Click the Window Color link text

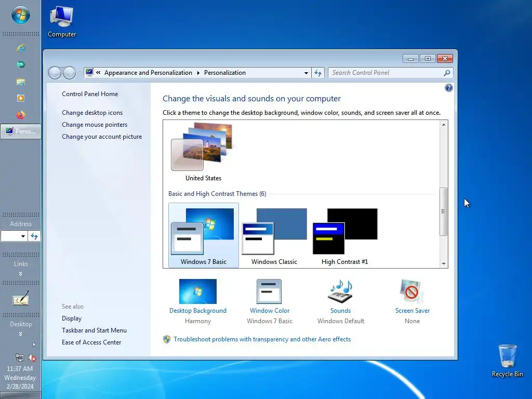[270, 311]
